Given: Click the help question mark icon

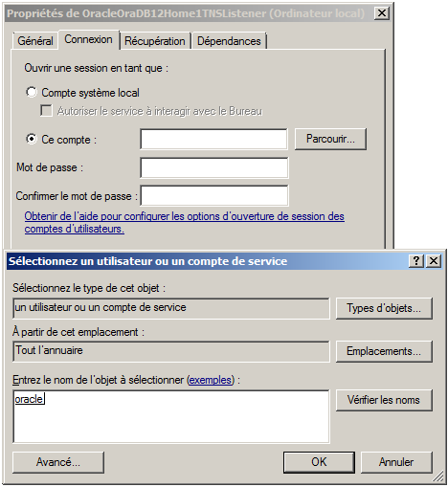Looking at the screenshot, I should pyautogui.click(x=416, y=261).
